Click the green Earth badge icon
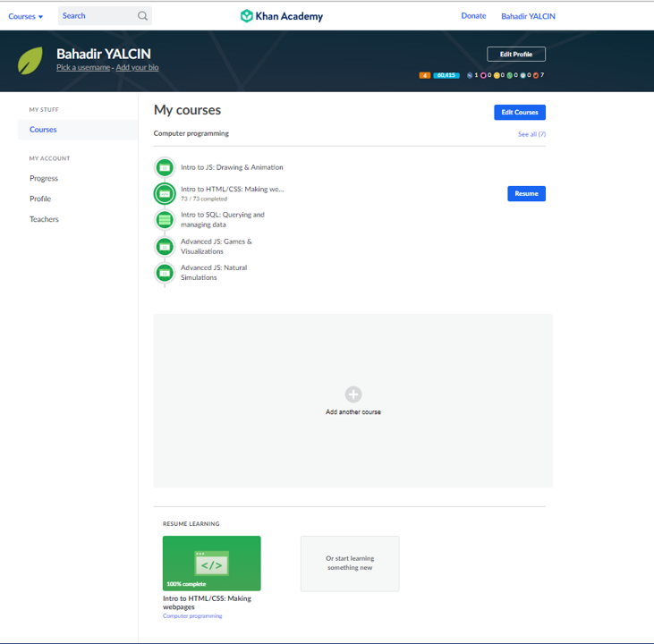 (x=509, y=75)
